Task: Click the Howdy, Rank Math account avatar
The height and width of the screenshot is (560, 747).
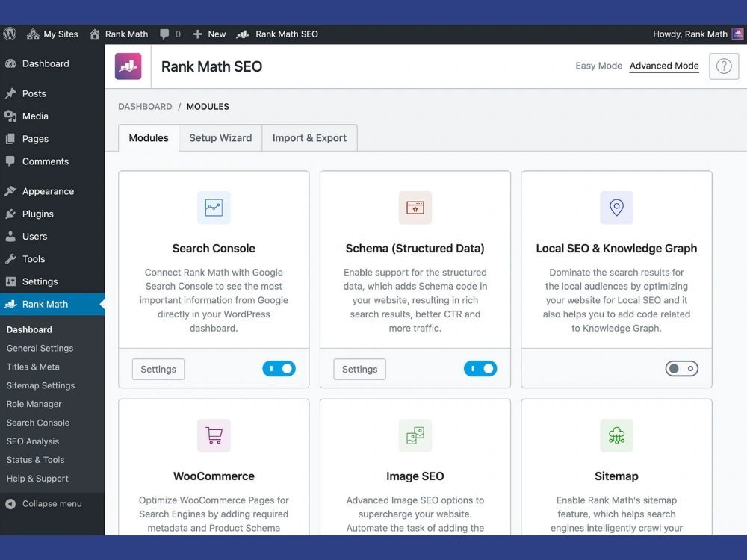Action: (737, 34)
